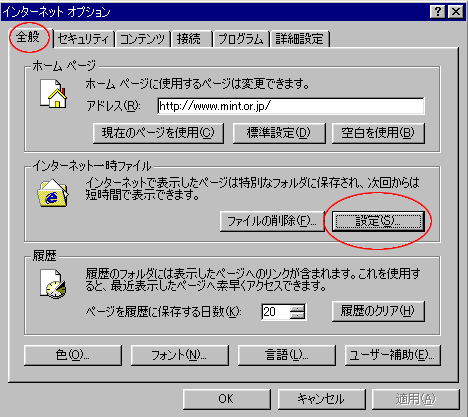Click the temporary internet files folder icon
The width and height of the screenshot is (468, 417).
pos(53,193)
